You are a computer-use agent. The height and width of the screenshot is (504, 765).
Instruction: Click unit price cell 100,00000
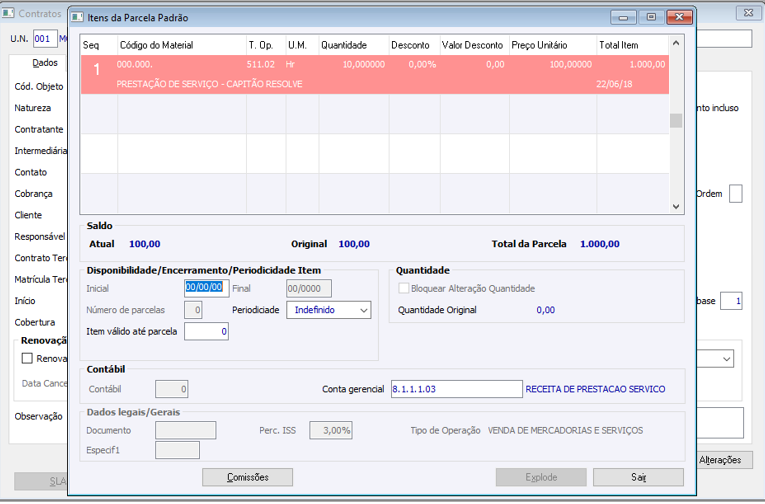(570, 64)
